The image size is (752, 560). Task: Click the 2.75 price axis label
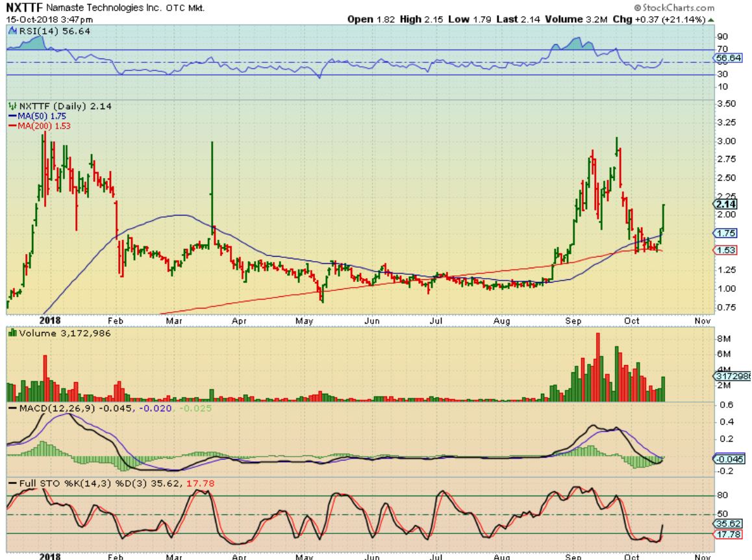tap(726, 159)
